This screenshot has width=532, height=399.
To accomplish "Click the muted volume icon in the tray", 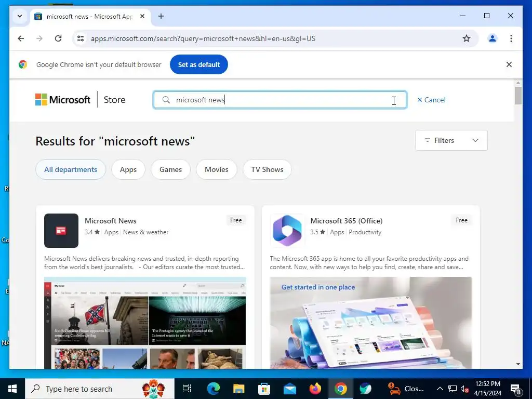I will point(464,389).
